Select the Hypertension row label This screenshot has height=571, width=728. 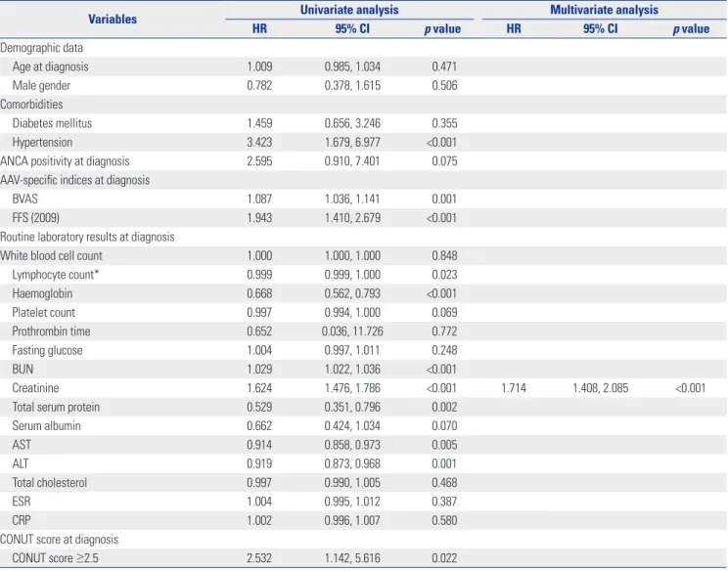[42, 143]
